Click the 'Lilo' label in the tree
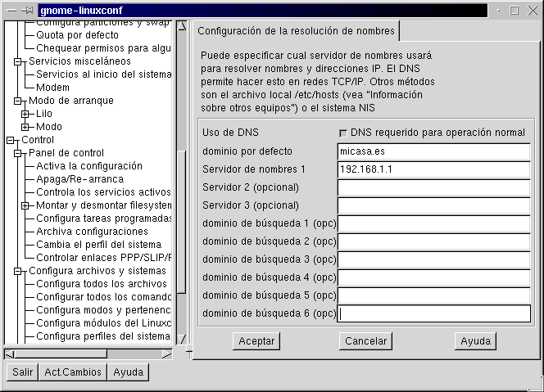Viewport: 544px width, 392px height. pos(44,114)
